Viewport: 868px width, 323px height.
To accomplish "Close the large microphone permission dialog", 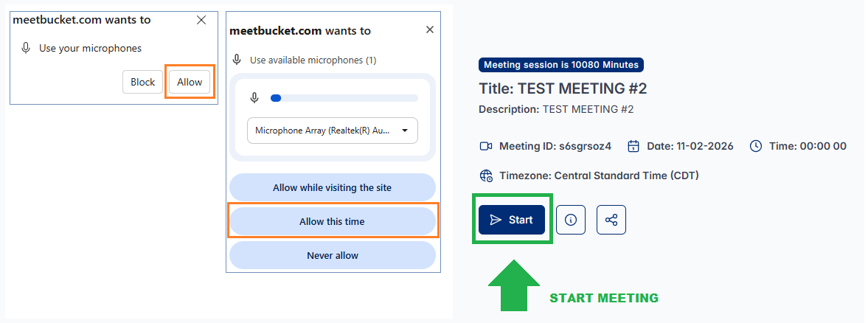I will coord(430,30).
